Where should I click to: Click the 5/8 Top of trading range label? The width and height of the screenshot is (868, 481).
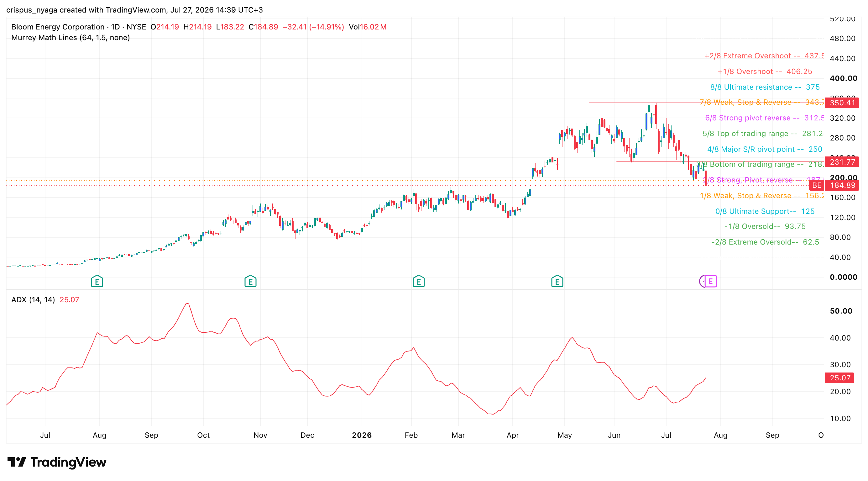763,134
